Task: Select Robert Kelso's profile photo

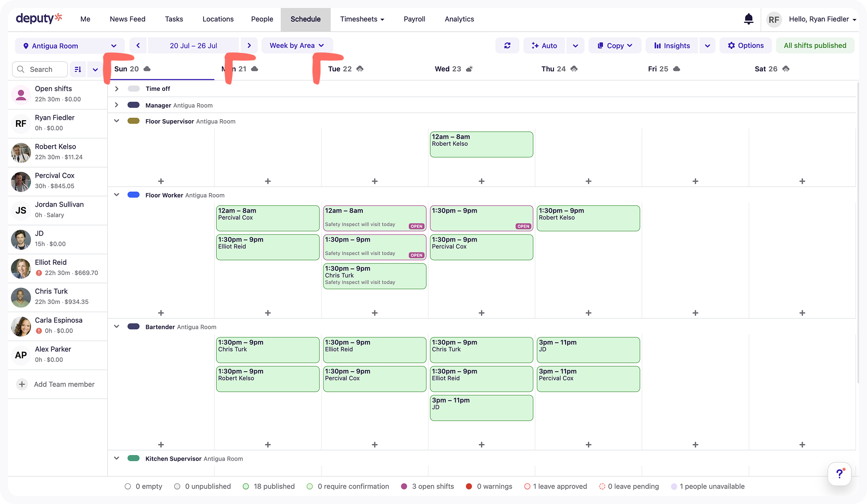Action: [x=21, y=153]
